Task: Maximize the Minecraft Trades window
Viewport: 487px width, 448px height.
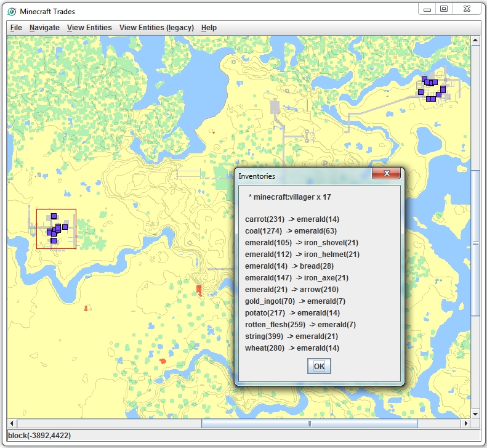Action: tap(444, 9)
